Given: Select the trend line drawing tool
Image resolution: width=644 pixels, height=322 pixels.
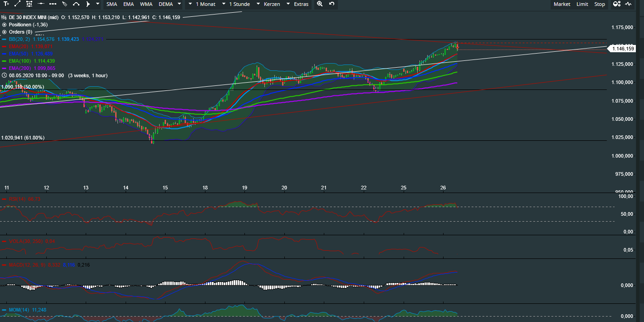Looking at the screenshot, I should [18, 4].
